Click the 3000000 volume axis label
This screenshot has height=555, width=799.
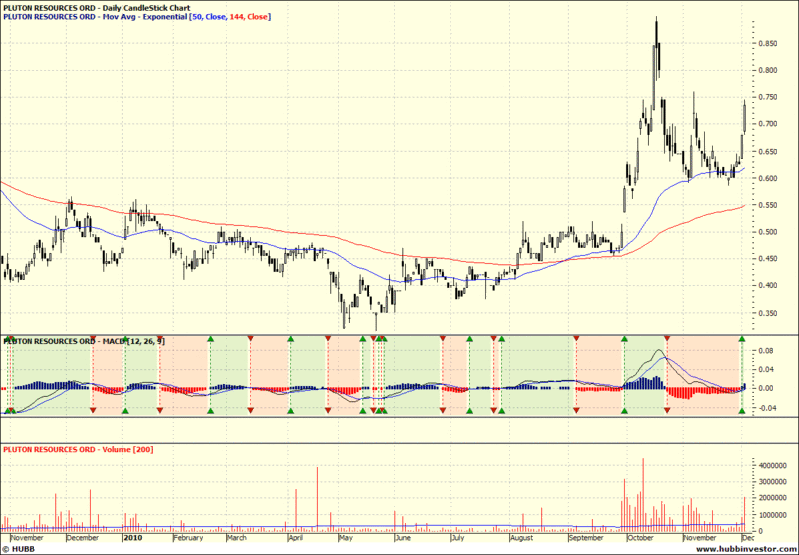point(772,482)
